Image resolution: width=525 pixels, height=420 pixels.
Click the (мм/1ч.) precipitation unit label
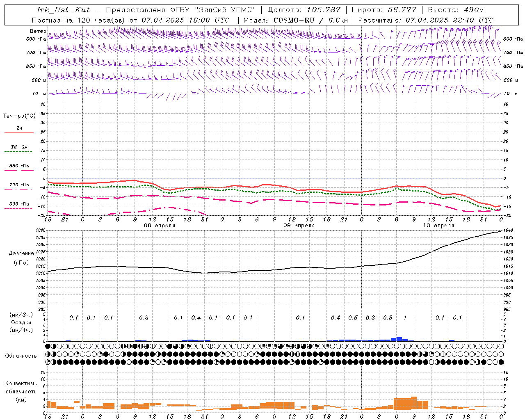click(x=22, y=330)
